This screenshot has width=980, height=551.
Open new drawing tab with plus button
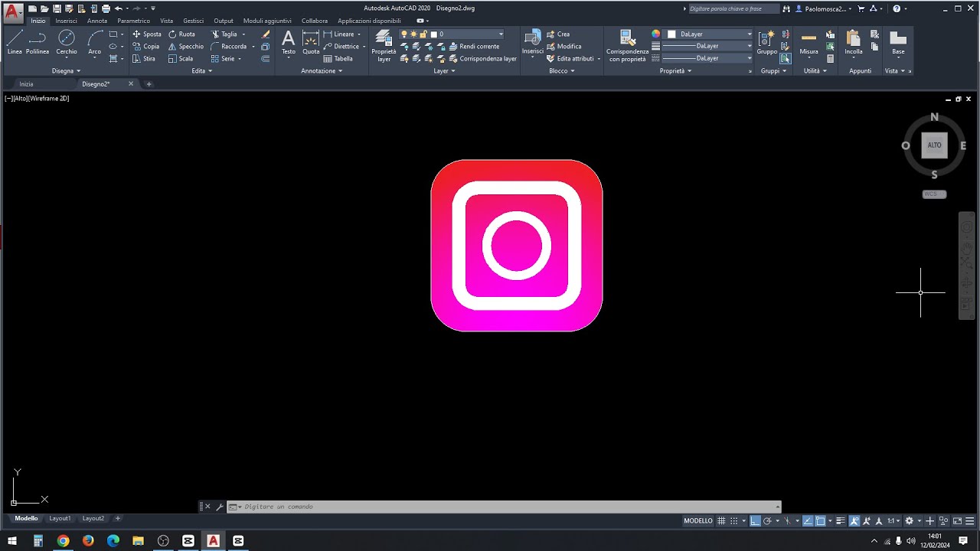coord(149,84)
